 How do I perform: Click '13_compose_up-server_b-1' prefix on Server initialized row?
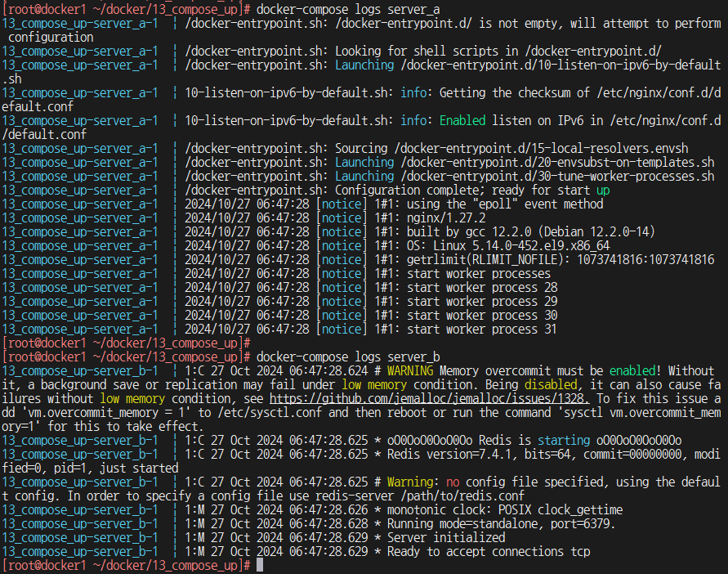tap(80, 538)
